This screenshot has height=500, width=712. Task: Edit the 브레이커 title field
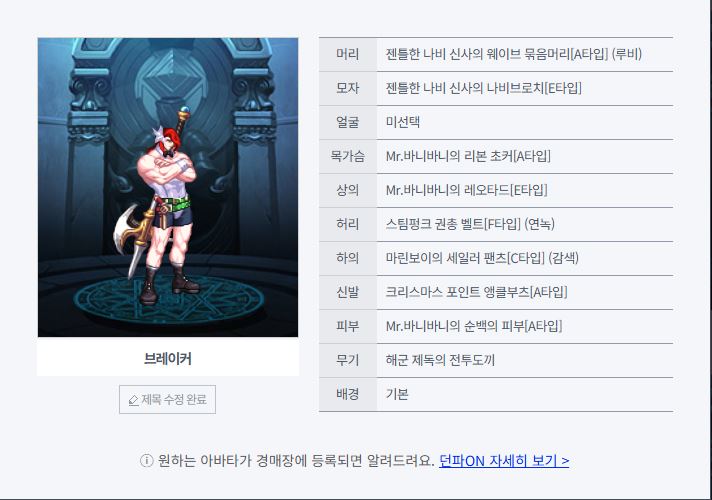pyautogui.click(x=168, y=359)
